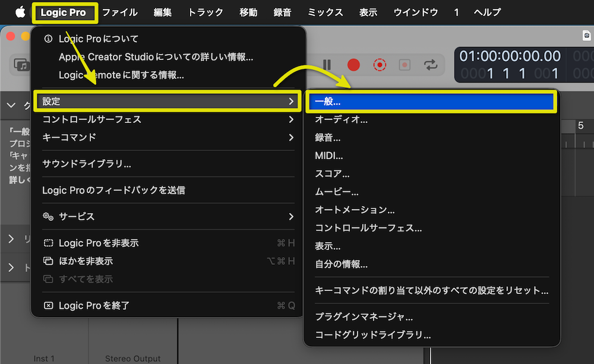Click the replace-record square icon in transport
594x364 pixels.
[x=406, y=65]
